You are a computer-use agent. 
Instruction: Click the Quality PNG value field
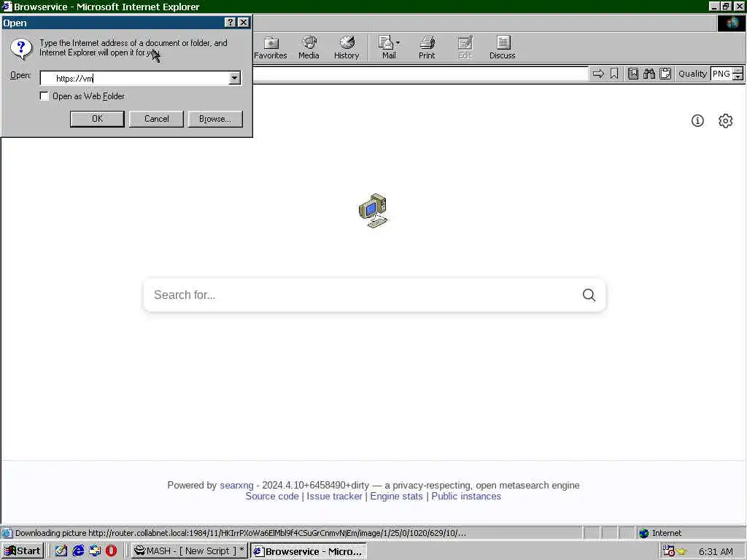pyautogui.click(x=721, y=74)
